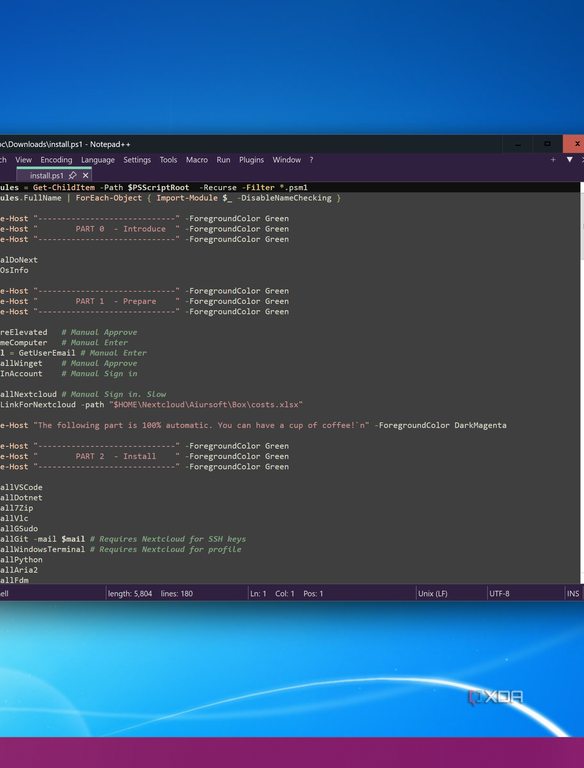Screen dimensions: 584x768
Task: Open the Macro menu
Action: pos(196,160)
